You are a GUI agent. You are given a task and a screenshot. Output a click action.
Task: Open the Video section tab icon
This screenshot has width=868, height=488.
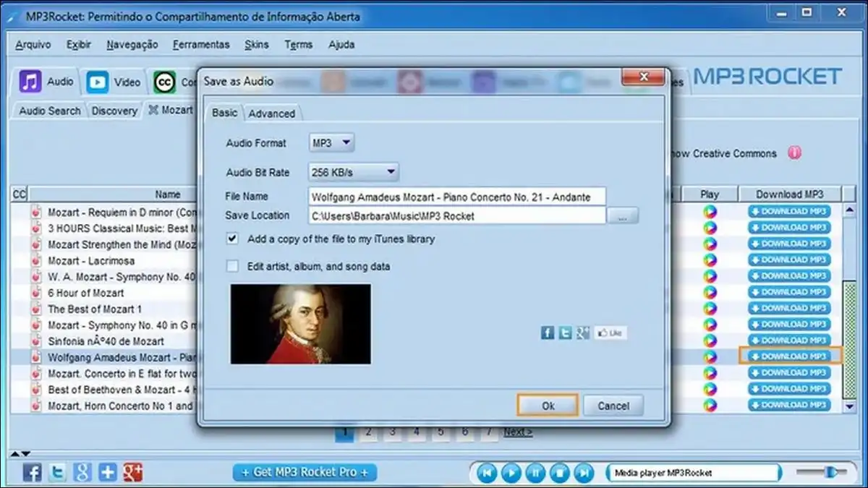(x=98, y=82)
